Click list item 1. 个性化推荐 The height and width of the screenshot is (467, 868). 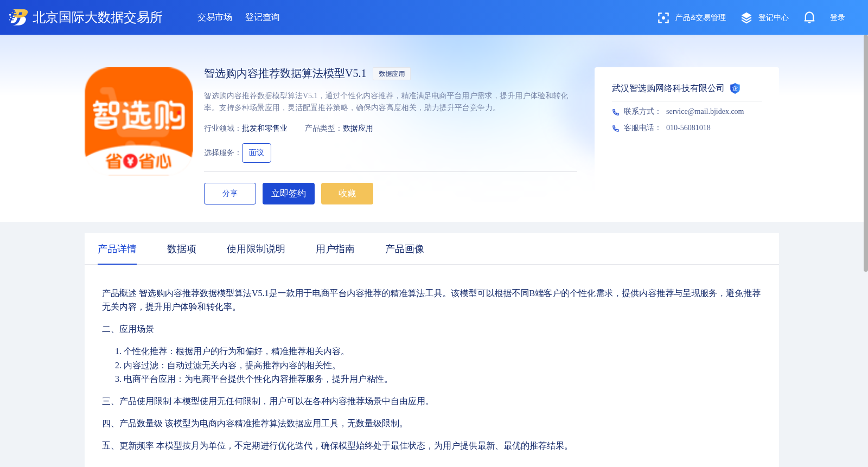pyautogui.click(x=232, y=351)
